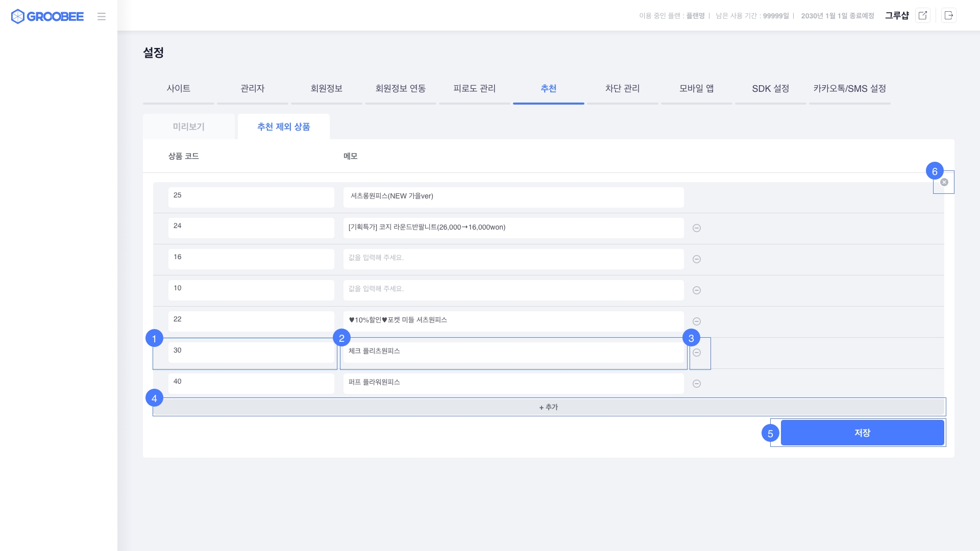Viewport: 980px width, 551px height.
Task: Remove row with product code 30
Action: 697,353
